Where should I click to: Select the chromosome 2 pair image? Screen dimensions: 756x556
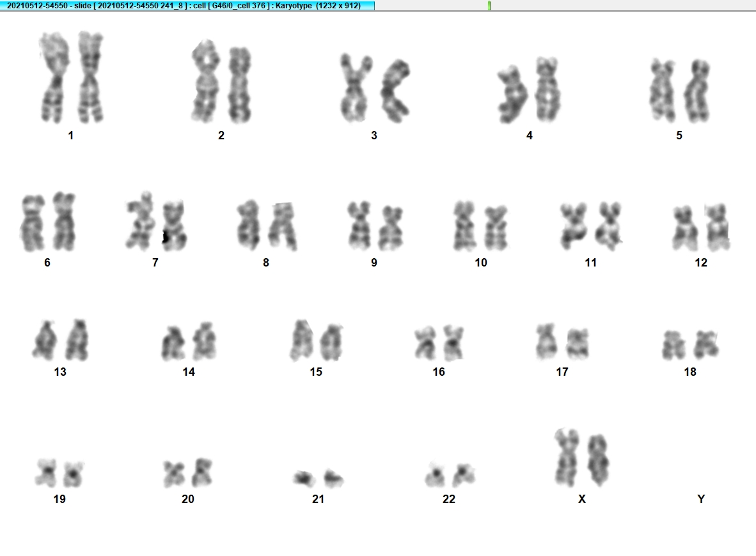[221, 81]
